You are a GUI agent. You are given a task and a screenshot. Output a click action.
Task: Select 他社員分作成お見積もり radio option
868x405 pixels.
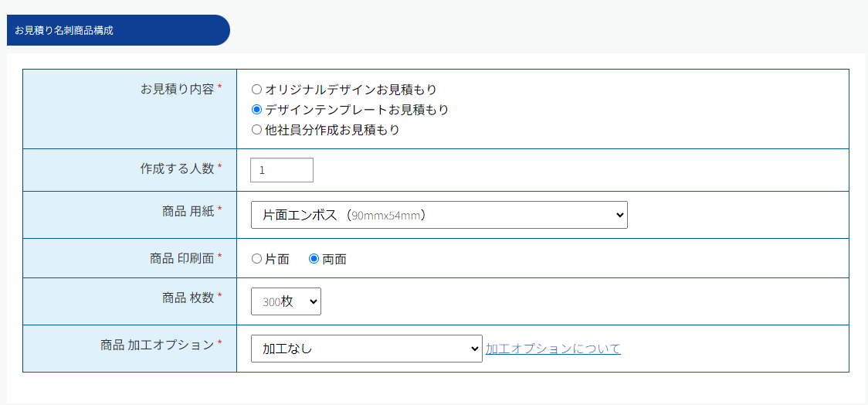click(257, 130)
